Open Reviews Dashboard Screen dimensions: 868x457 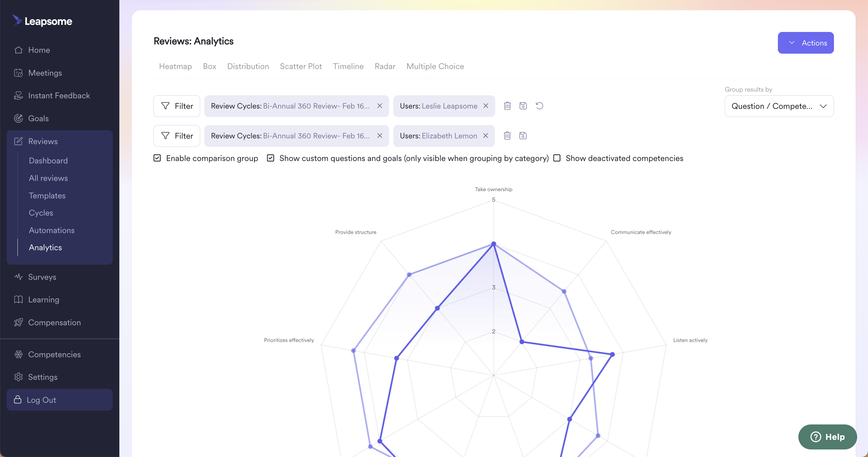(48, 160)
